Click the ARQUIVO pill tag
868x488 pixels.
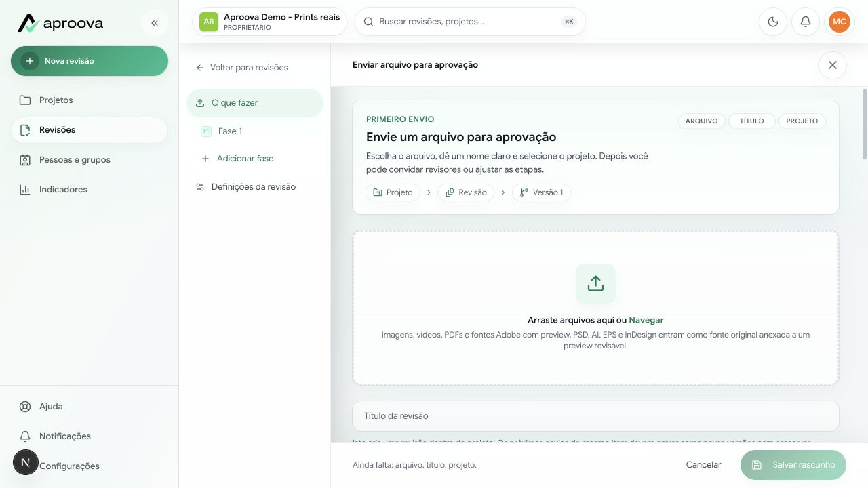click(702, 121)
